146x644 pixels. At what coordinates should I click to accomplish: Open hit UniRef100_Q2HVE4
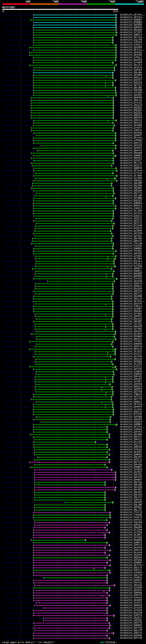(131, 70)
